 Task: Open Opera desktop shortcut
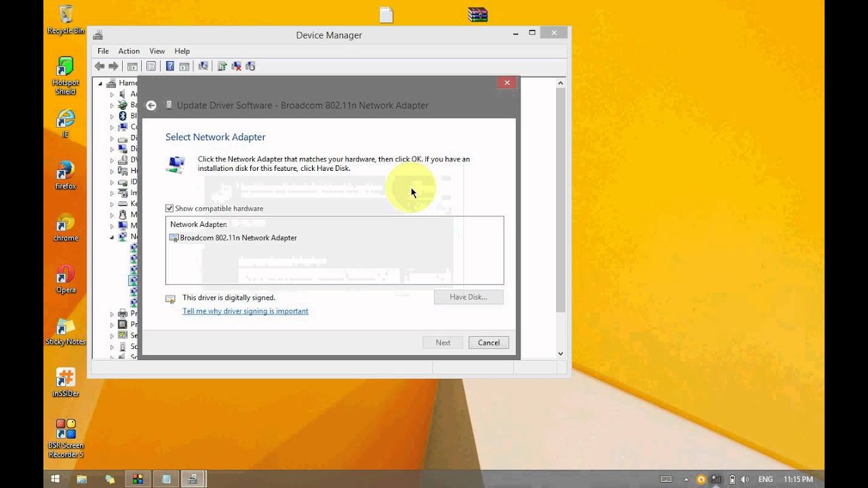(x=65, y=279)
